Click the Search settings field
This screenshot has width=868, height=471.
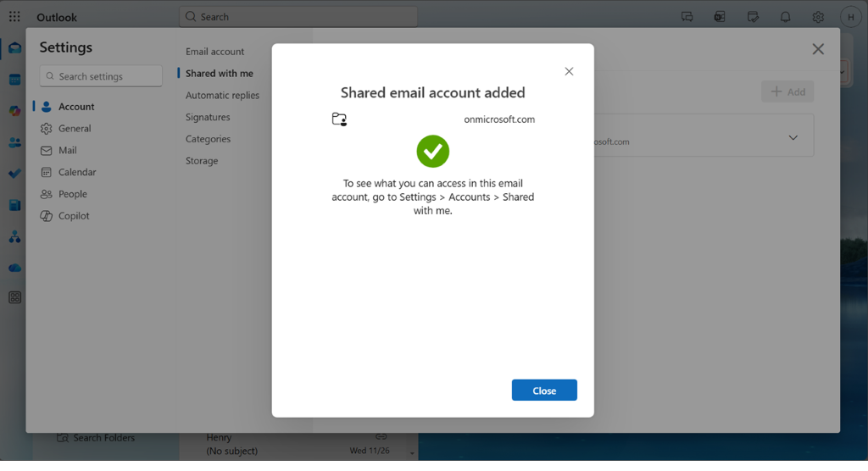(x=101, y=76)
